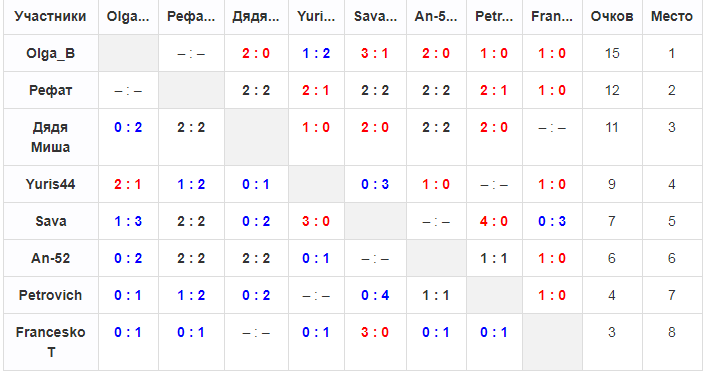Click the Участники column header

pos(50,17)
